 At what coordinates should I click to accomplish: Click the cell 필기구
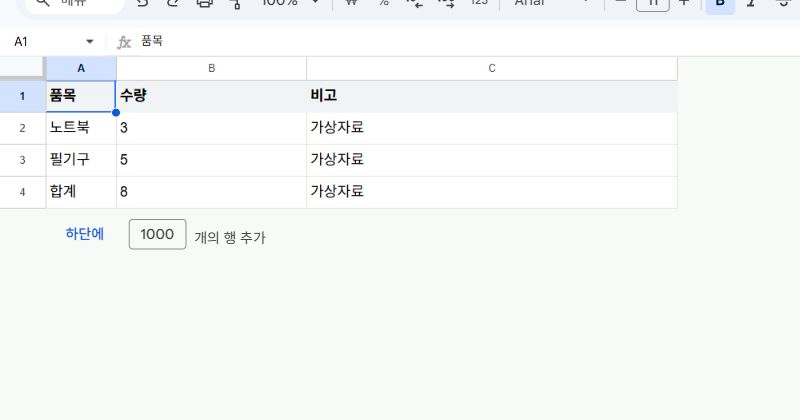pos(81,160)
